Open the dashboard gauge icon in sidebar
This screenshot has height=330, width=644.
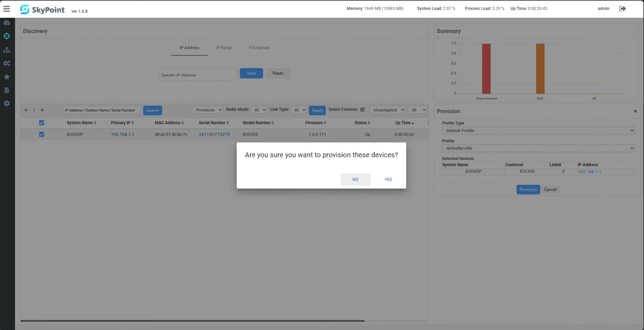[7, 23]
